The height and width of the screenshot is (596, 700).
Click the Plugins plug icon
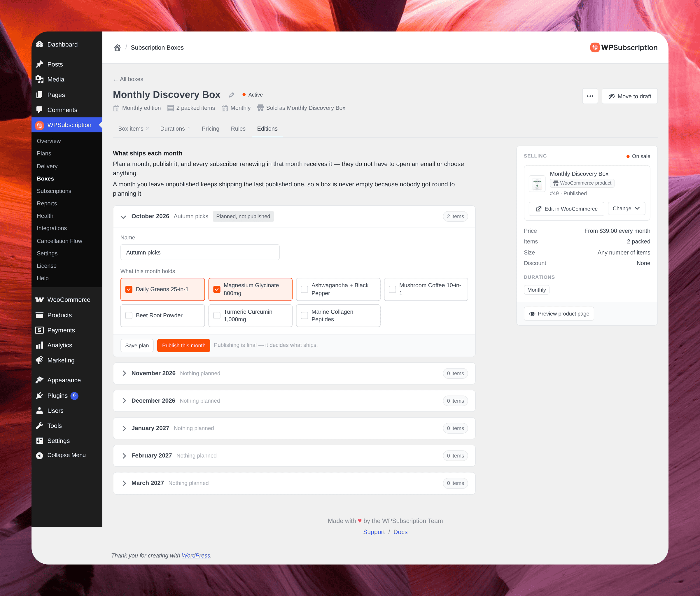[x=40, y=395]
